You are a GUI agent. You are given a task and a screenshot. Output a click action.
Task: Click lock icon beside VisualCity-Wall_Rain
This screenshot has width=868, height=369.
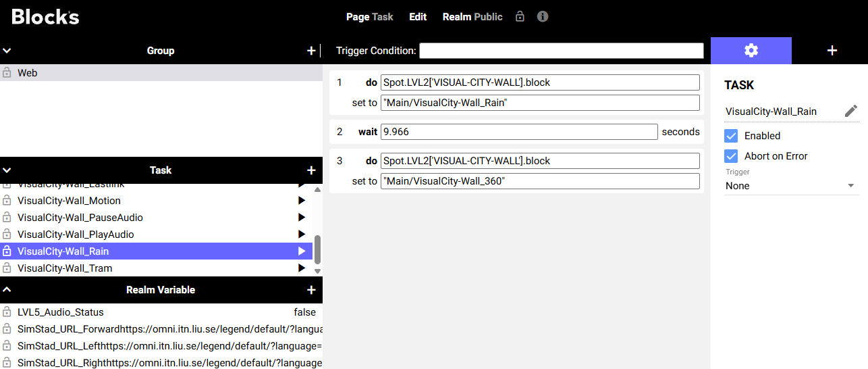click(7, 251)
